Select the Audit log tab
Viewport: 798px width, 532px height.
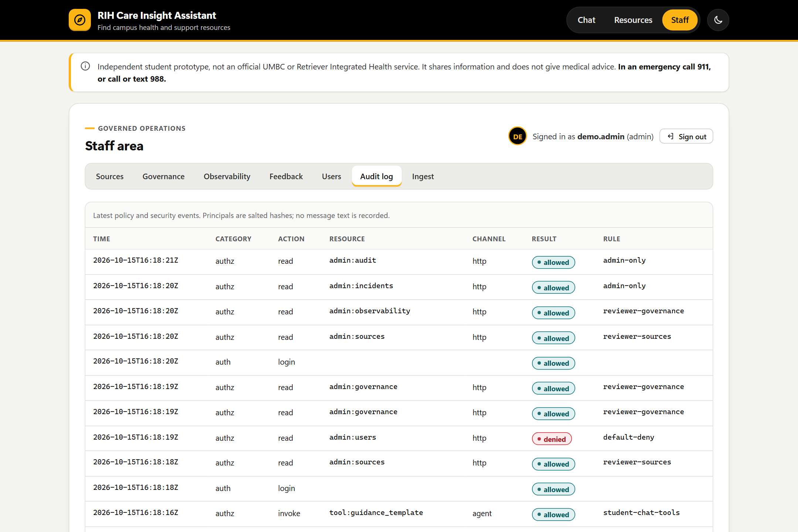point(376,177)
